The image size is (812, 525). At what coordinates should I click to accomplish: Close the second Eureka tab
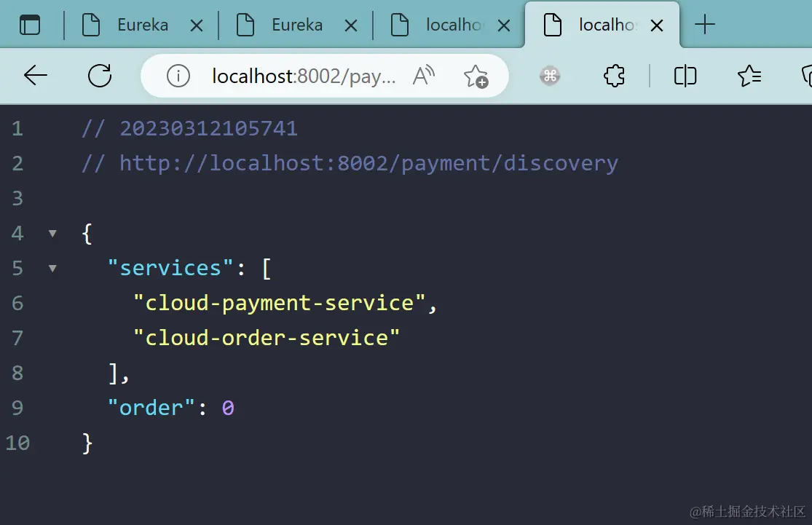coord(350,25)
